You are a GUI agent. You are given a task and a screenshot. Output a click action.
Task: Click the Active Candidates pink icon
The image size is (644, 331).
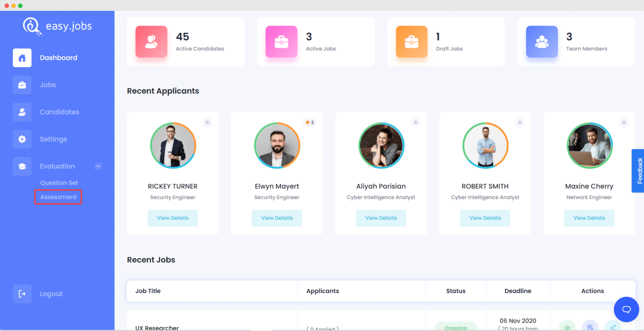click(151, 42)
